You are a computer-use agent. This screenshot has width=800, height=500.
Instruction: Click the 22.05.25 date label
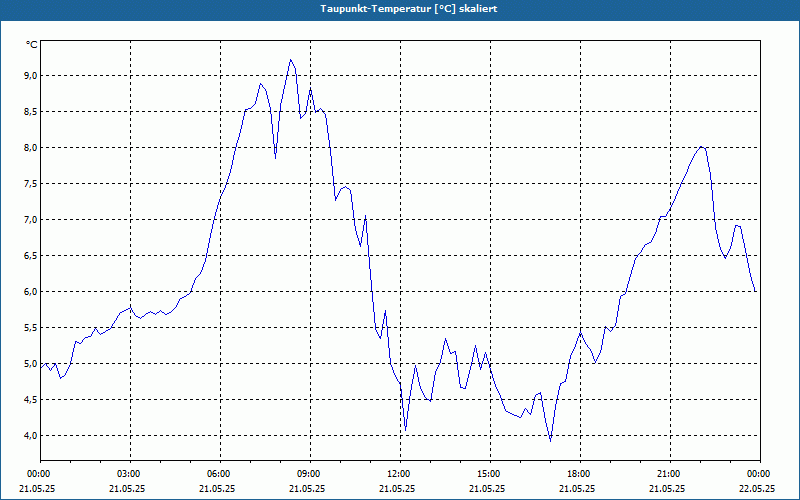point(757,488)
